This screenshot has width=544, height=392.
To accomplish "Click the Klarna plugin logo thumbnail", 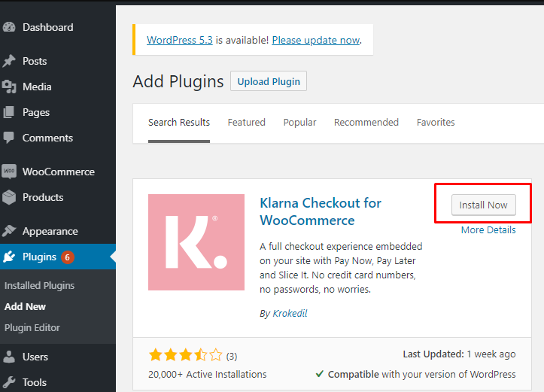I will (x=196, y=242).
